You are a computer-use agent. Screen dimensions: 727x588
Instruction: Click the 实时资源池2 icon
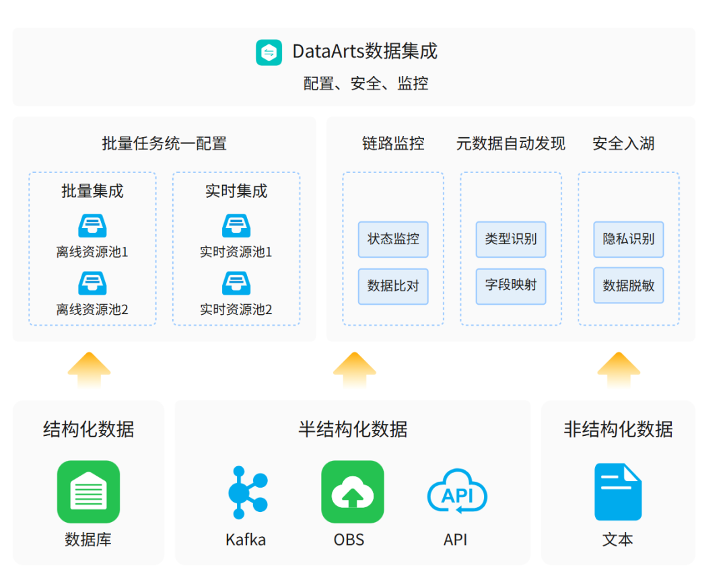(236, 282)
